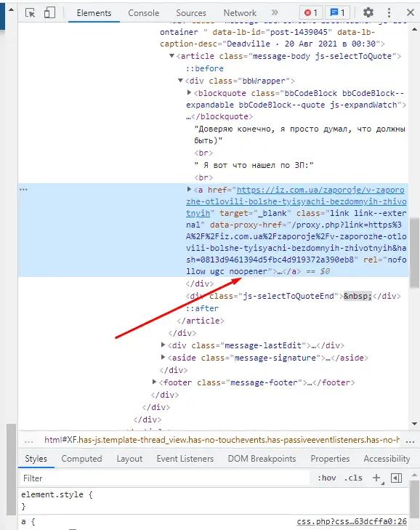
Task: Click the red error count badge
Action: (311, 13)
